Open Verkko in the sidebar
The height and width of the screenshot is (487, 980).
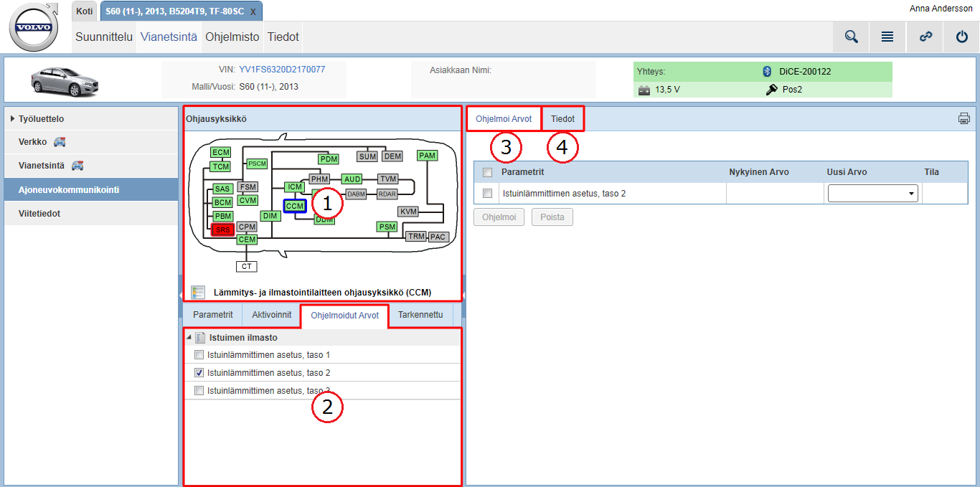point(91,142)
